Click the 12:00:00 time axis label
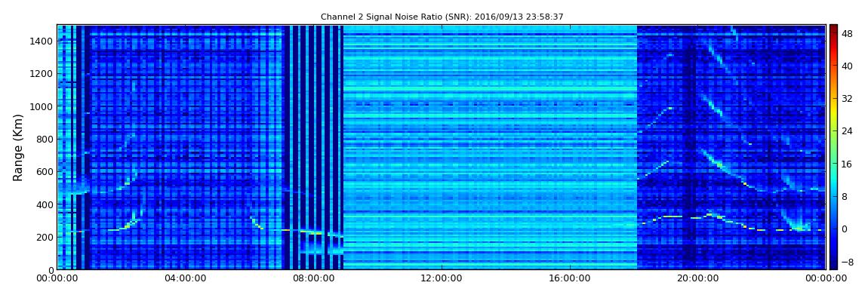 [x=442, y=279]
